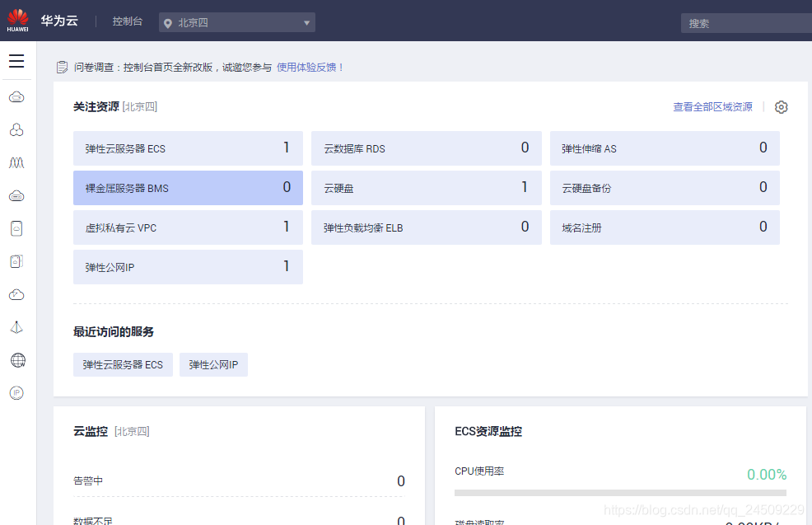The width and height of the screenshot is (812, 525).
Task: Click the Huawei logo
Action: tap(17, 21)
